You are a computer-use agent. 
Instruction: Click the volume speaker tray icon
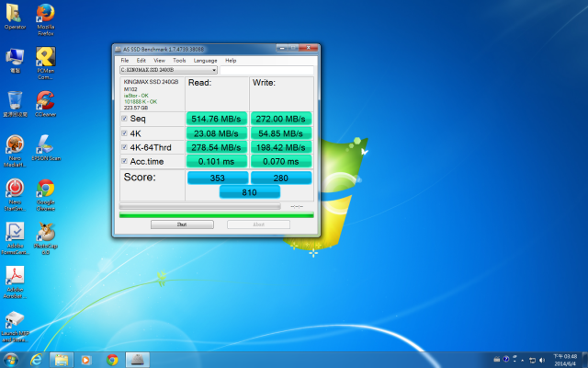pyautogui.click(x=542, y=361)
